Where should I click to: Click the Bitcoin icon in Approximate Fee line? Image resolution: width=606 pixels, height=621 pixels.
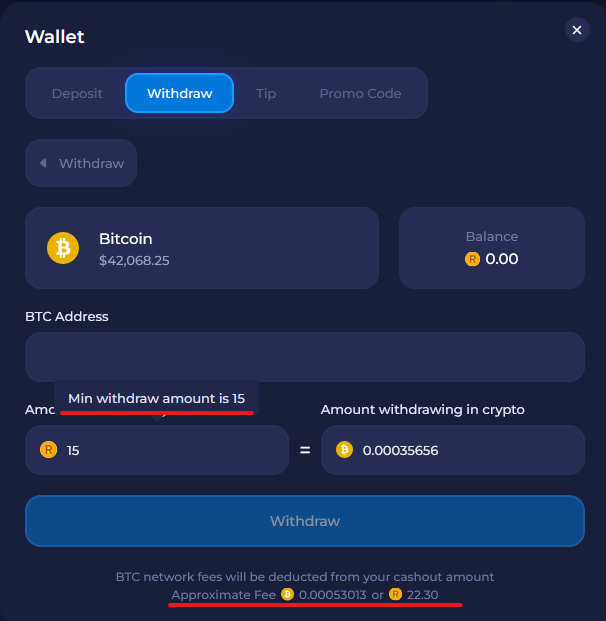288,594
